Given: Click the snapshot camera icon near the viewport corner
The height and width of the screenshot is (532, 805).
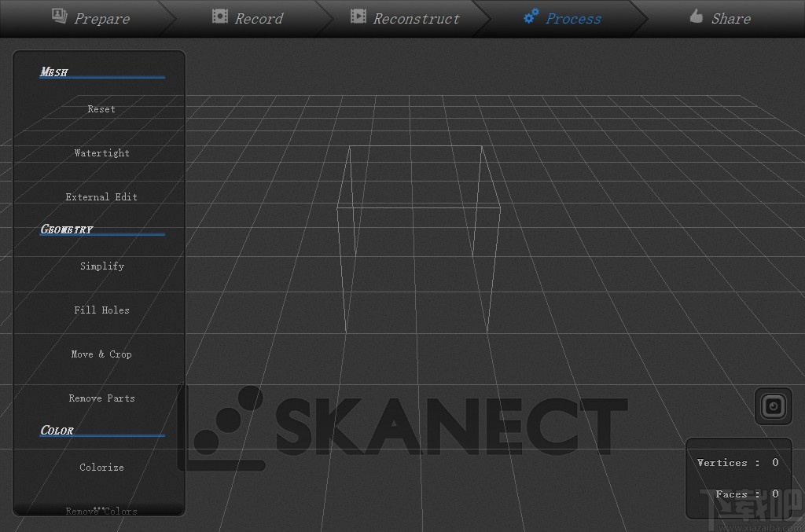Looking at the screenshot, I should [x=773, y=406].
